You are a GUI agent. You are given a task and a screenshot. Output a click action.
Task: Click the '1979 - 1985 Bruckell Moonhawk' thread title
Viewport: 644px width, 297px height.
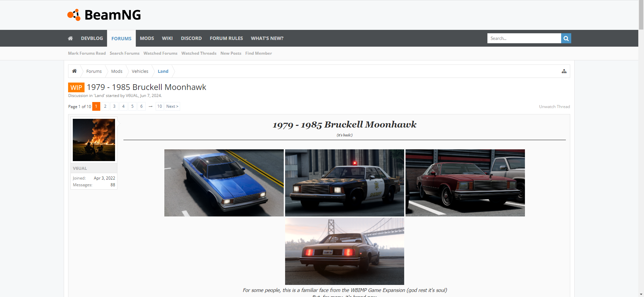pyautogui.click(x=146, y=87)
